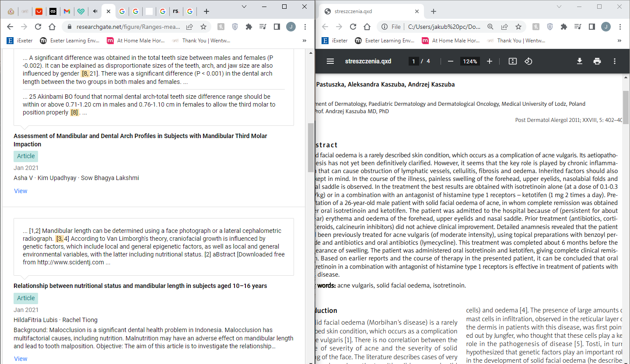This screenshot has width=630, height=364.
Task: Click View under the HildaFitria Lubis article
Action: [21, 359]
